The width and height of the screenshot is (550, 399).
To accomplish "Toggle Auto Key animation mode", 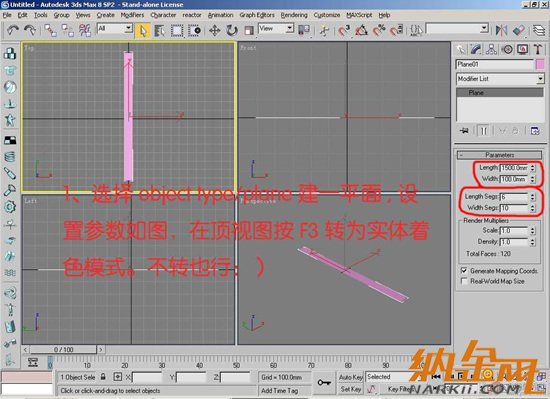I will pos(350,377).
